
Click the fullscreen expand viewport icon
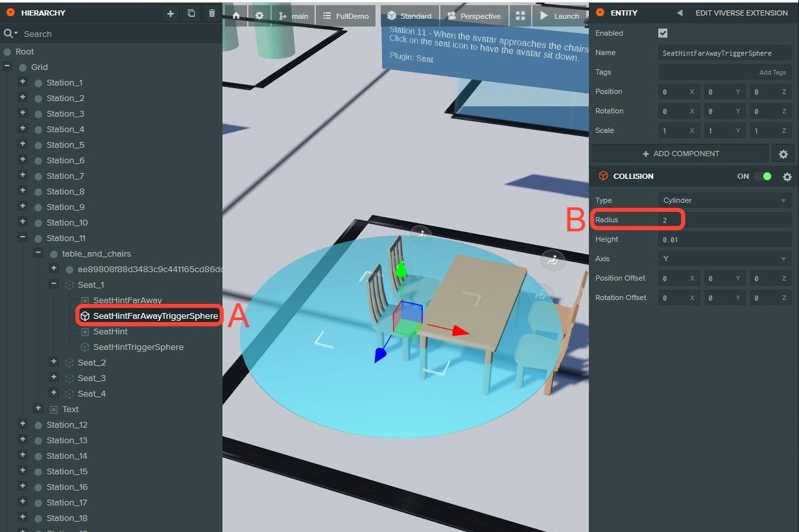[520, 16]
